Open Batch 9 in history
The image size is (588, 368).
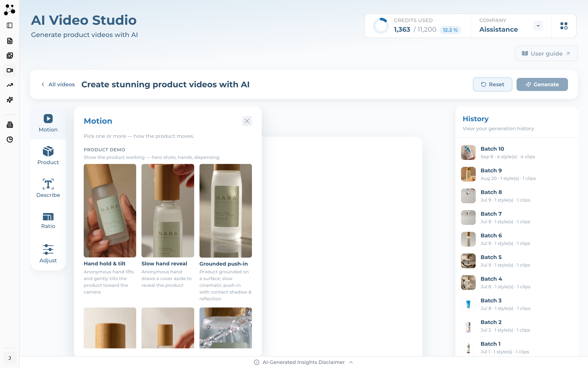pos(516,174)
